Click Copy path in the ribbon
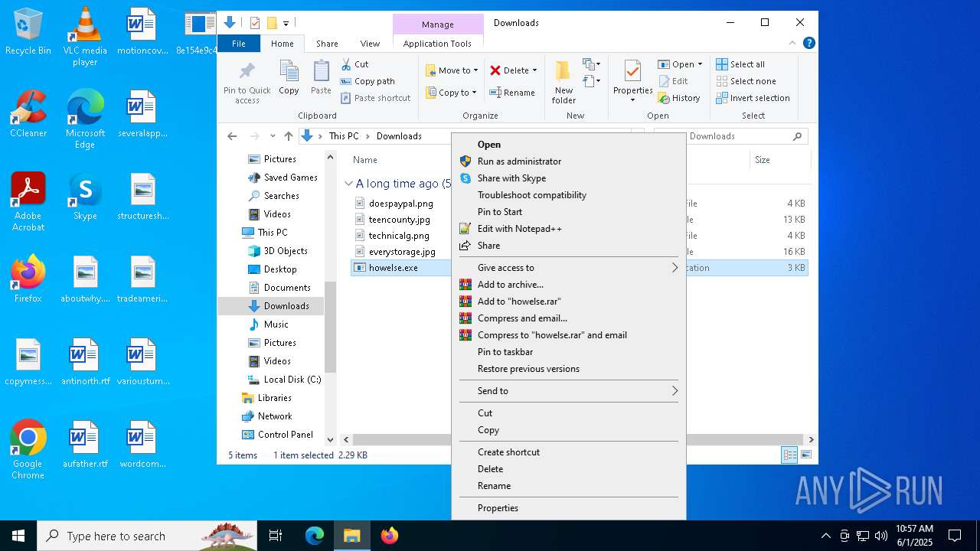Image resolution: width=980 pixels, height=551 pixels. (x=367, y=81)
